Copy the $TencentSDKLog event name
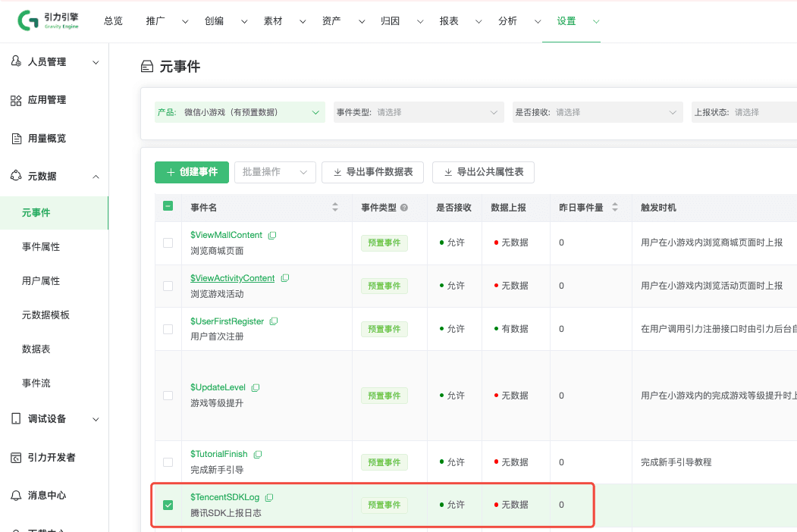Image resolution: width=797 pixels, height=532 pixels. coord(269,497)
